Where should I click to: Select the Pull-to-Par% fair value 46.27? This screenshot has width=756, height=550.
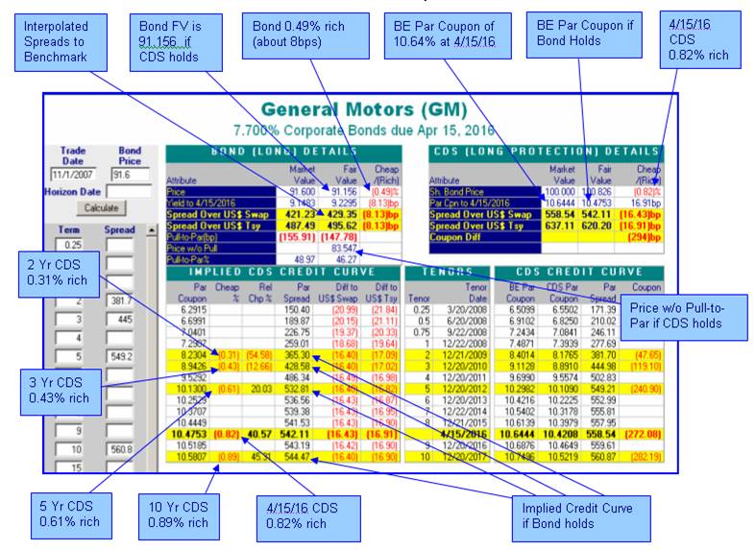coord(346,260)
